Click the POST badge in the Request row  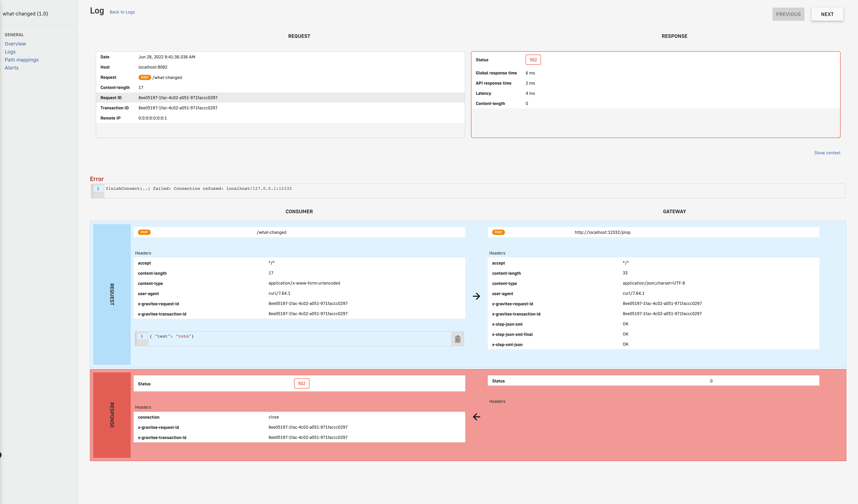click(145, 78)
